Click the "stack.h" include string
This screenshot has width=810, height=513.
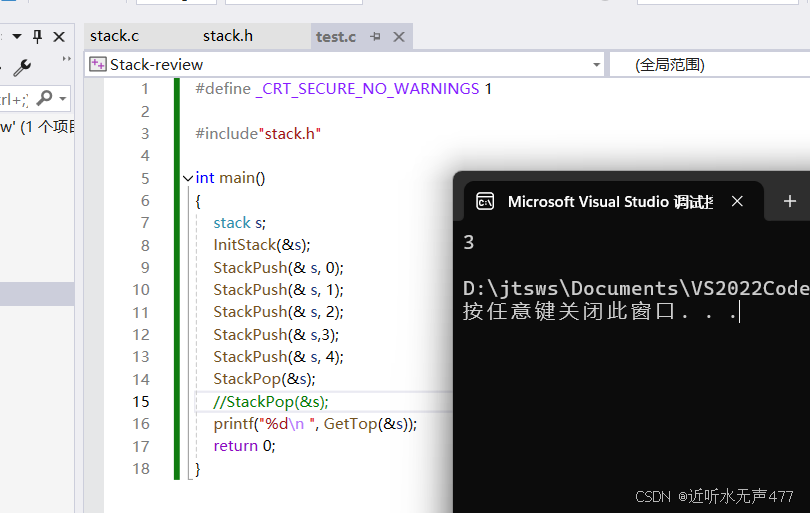pyautogui.click(x=289, y=134)
